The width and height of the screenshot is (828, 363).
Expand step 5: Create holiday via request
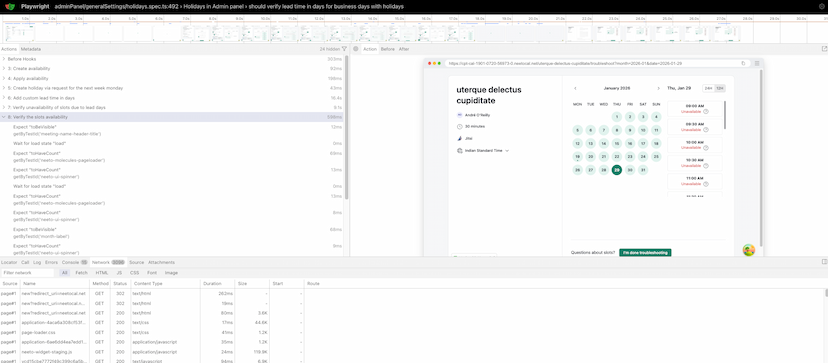4,88
